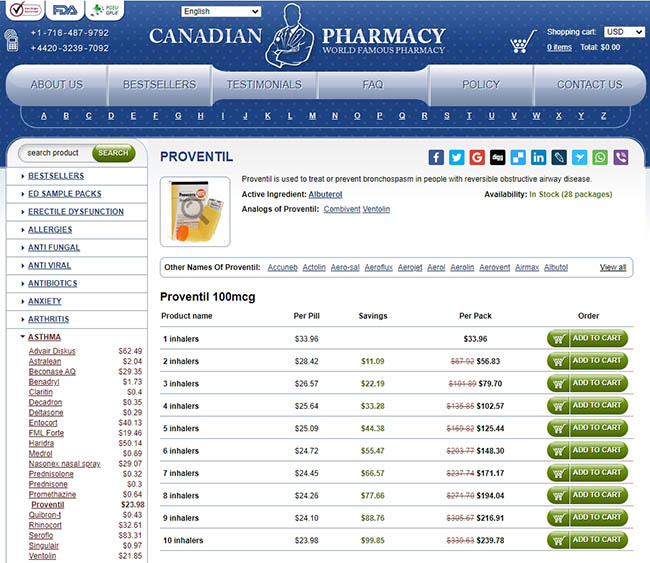Image resolution: width=650 pixels, height=563 pixels.
Task: Open the BESTSELLERS nav tab
Action: point(160,85)
